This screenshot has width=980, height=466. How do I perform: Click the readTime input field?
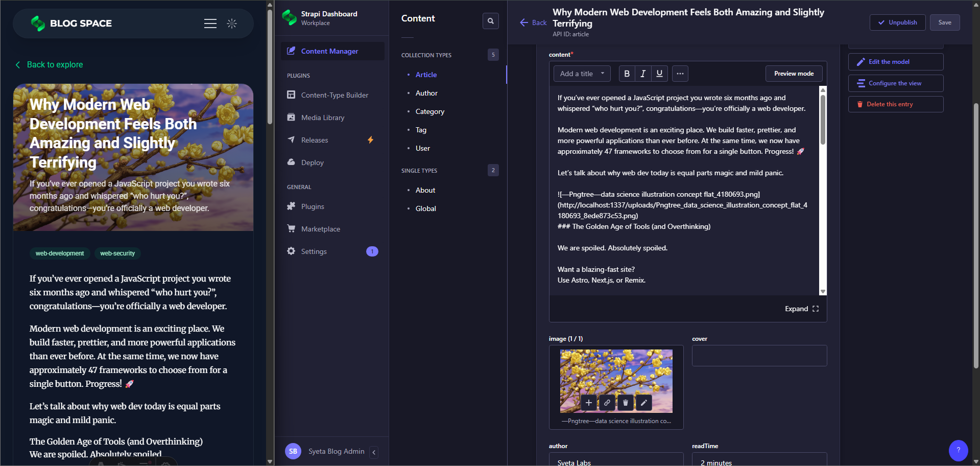click(759, 461)
